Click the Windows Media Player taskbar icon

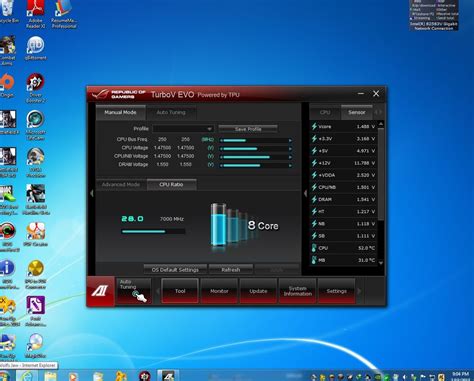pos(73,376)
